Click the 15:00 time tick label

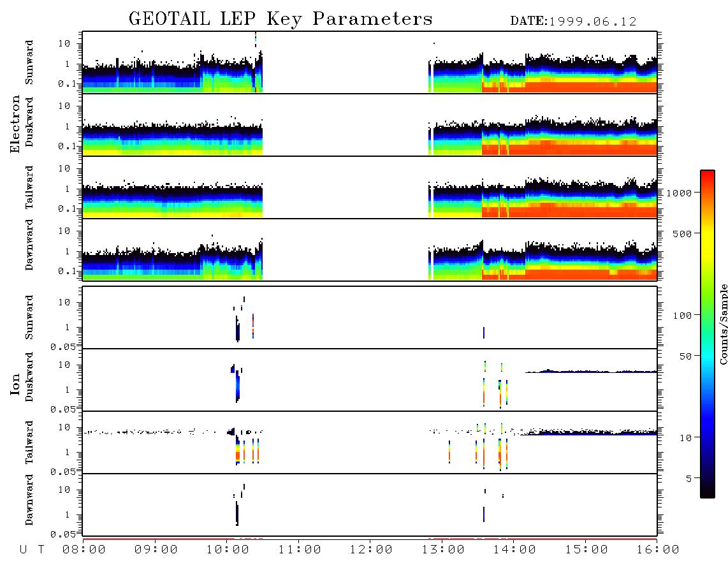click(x=586, y=550)
